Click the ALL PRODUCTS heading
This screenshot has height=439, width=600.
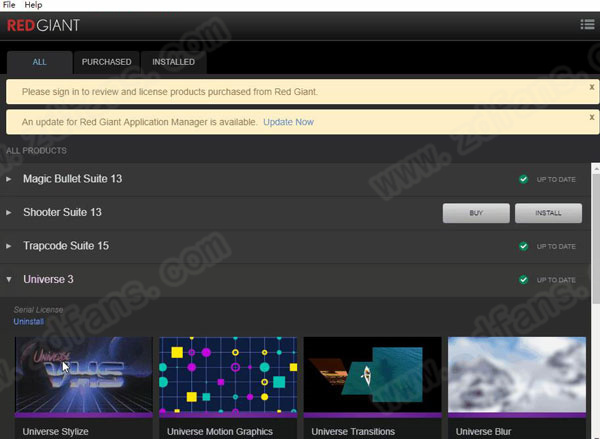point(36,151)
